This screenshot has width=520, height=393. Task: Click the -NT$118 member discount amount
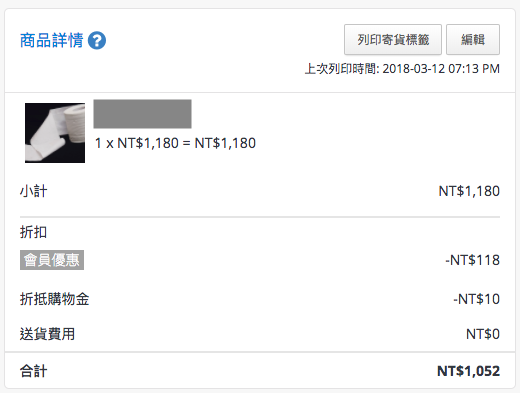coord(472,260)
